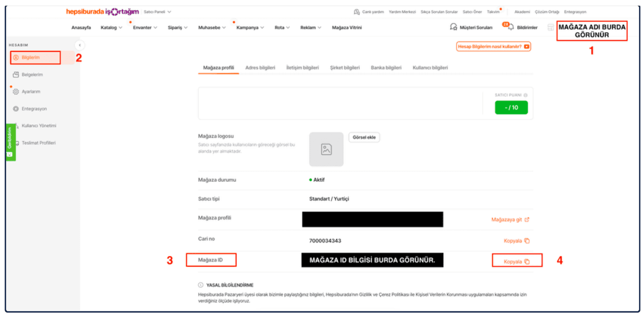Image resolution: width=644 pixels, height=316 pixels.
Task: Switch to the Şirket bilgileri tab
Action: [345, 68]
